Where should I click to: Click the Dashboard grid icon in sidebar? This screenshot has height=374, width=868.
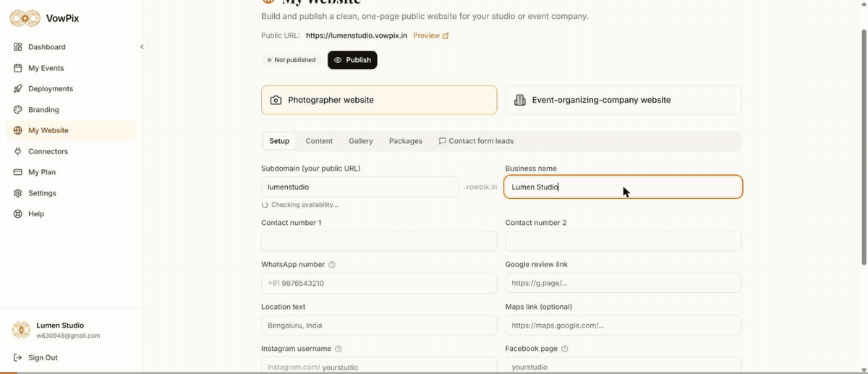(18, 47)
